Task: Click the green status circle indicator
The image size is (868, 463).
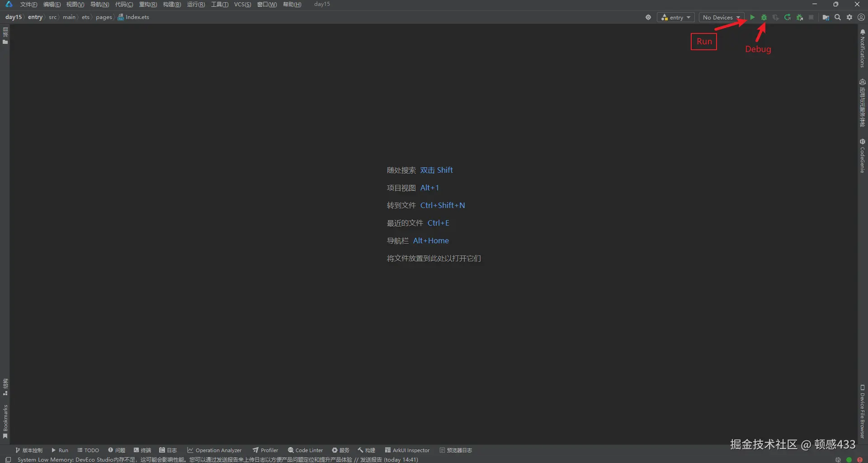Action: tap(849, 459)
